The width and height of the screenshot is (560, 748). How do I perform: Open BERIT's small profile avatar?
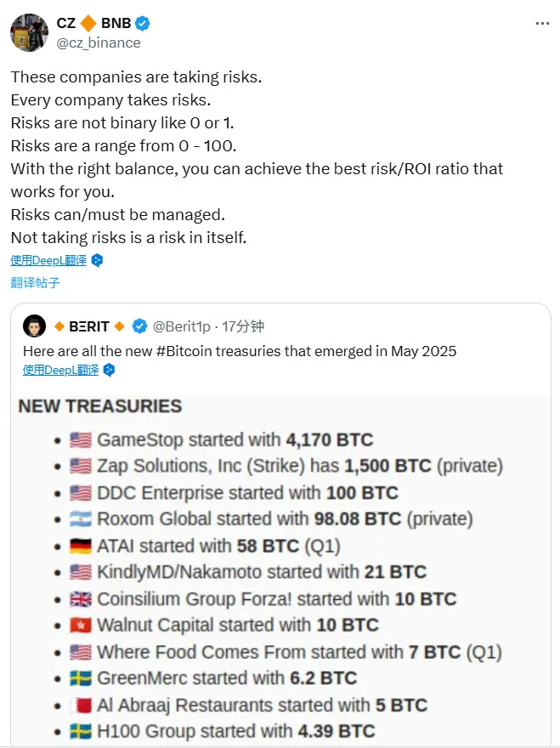coord(34,326)
